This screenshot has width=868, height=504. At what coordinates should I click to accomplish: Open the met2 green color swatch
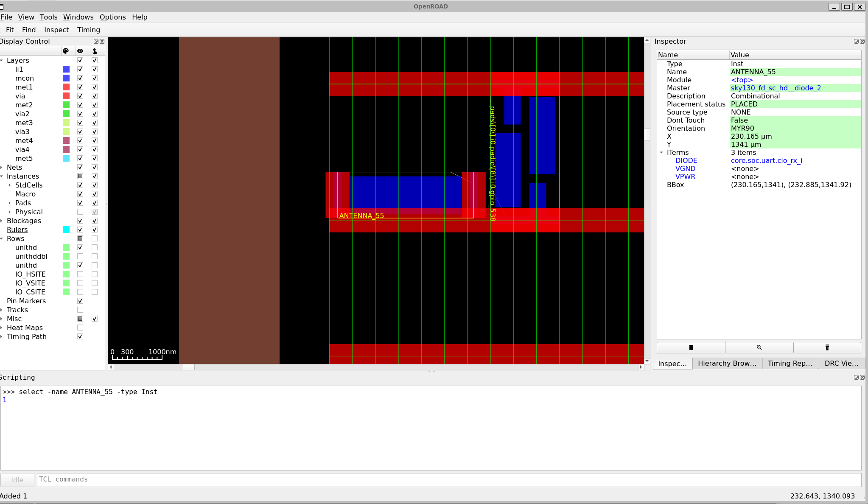pyautogui.click(x=66, y=105)
